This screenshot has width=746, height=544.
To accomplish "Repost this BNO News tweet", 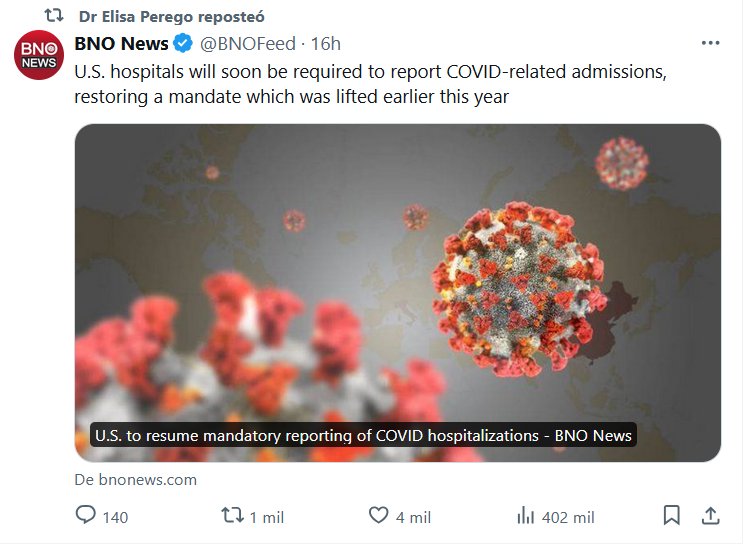I will tap(231, 516).
